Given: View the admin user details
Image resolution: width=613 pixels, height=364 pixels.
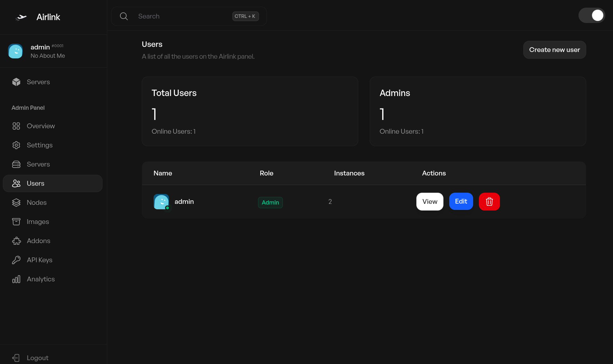Looking at the screenshot, I should (430, 202).
